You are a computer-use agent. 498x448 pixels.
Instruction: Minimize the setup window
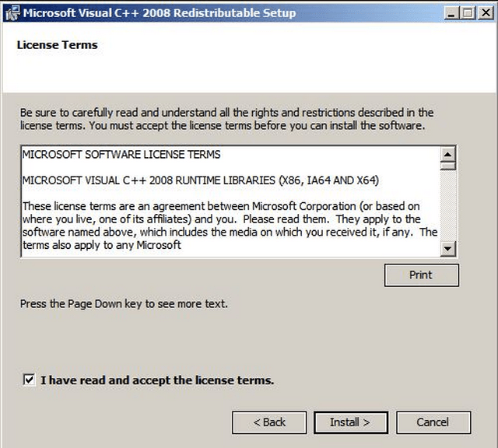[451, 13]
